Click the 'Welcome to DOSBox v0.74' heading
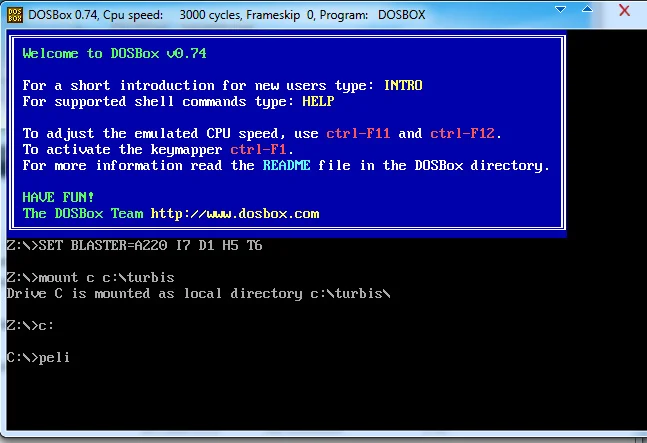 [x=114, y=54]
